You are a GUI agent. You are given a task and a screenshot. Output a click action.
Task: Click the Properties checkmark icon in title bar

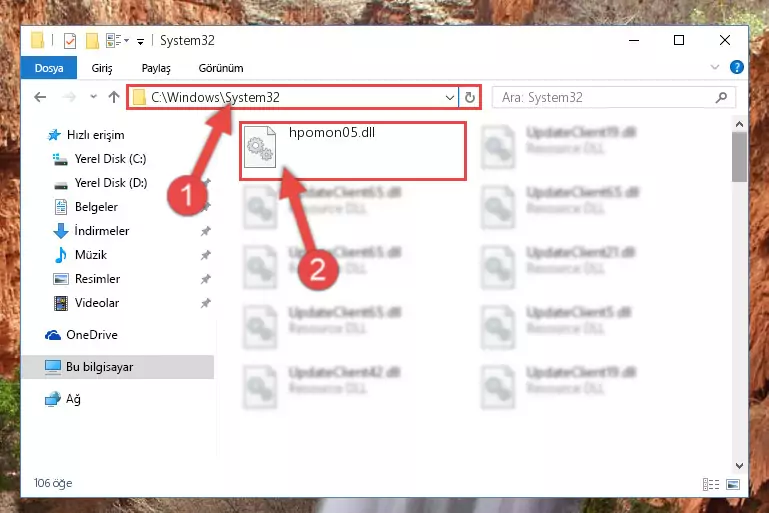click(70, 41)
